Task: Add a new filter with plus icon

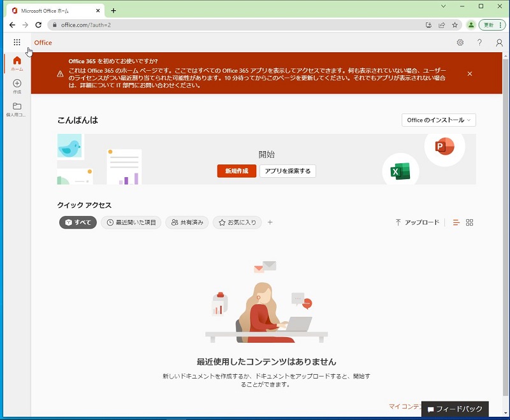Action: click(270, 222)
